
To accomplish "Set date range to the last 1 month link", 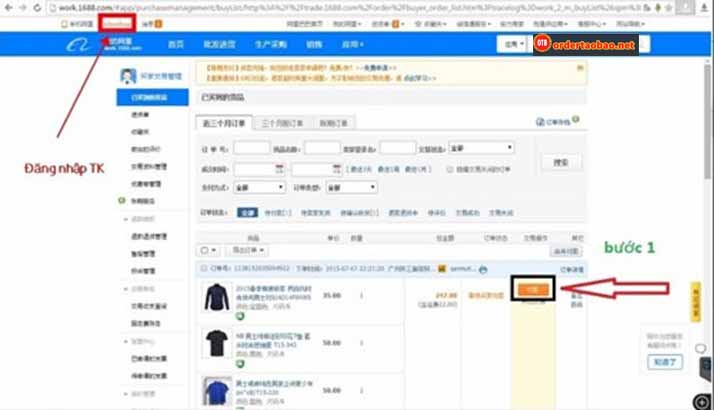I will tap(418, 169).
